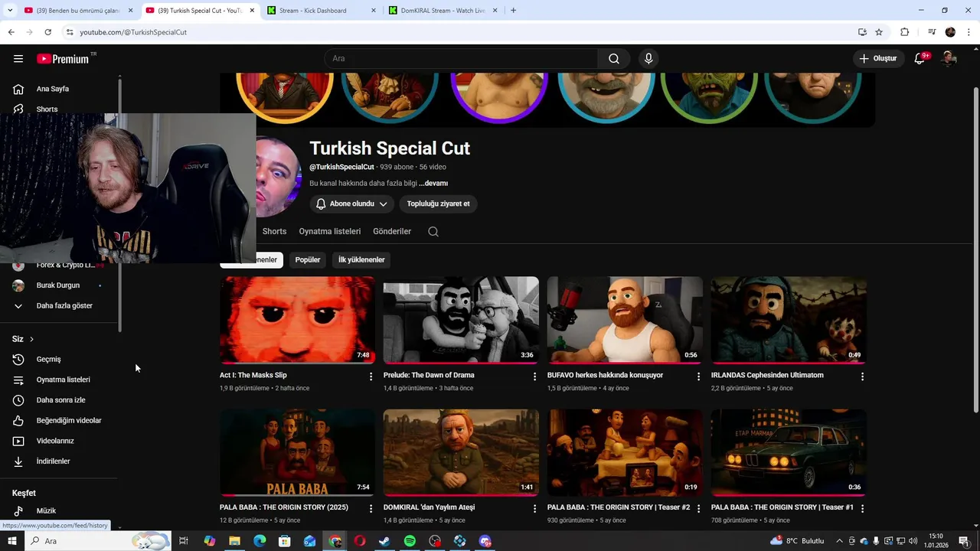Start voice search with microphone icon

point(648,59)
